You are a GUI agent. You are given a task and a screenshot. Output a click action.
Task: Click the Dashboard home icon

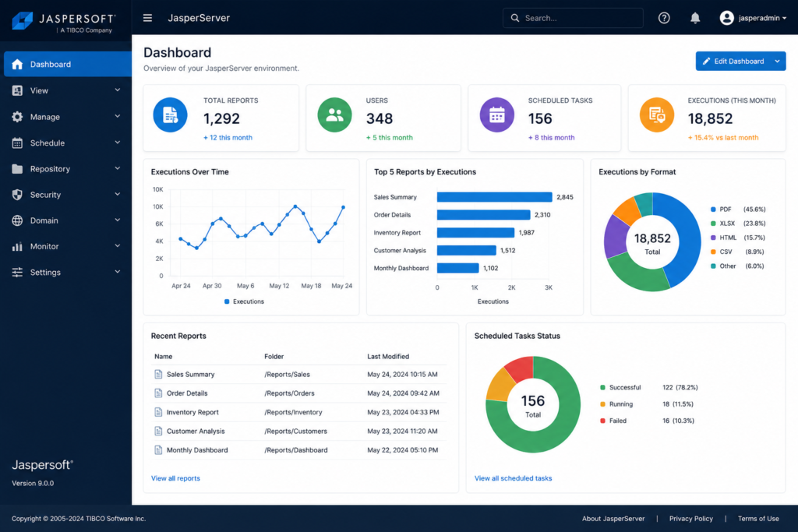[17, 64]
